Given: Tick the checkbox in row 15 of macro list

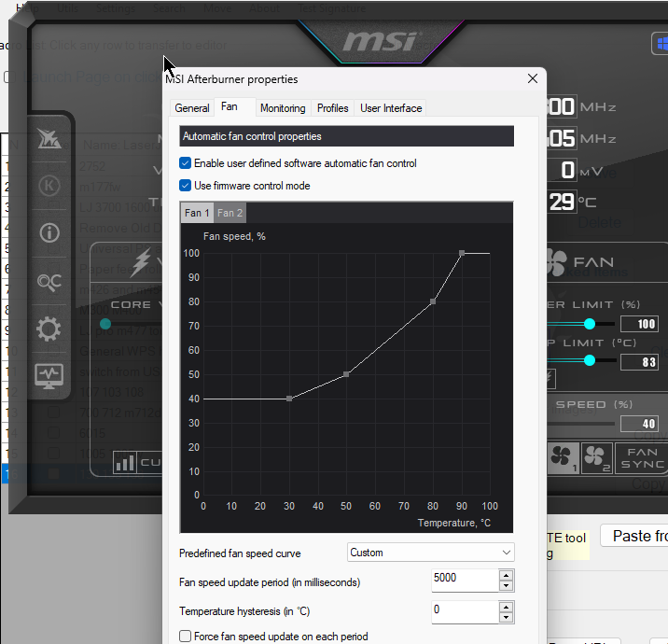Looking at the screenshot, I should [53, 453].
